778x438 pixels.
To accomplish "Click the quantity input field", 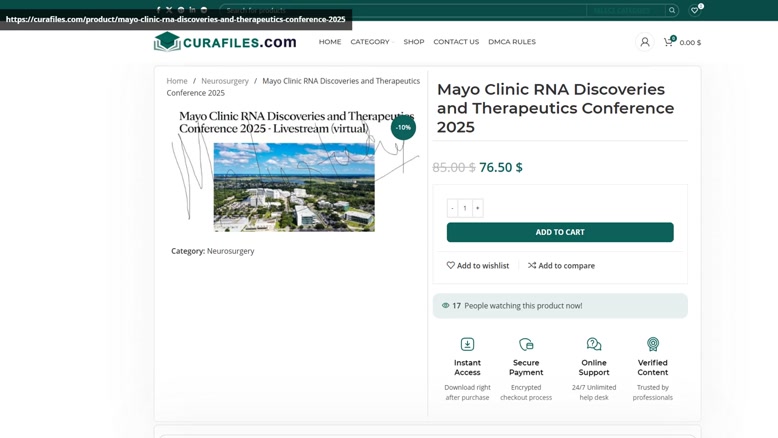I will [465, 208].
